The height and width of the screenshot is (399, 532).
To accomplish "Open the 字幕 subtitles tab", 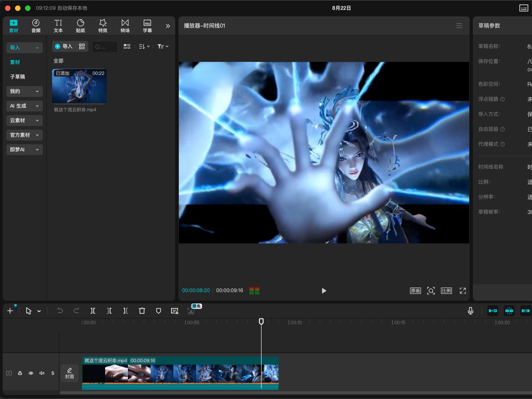I will tap(147, 26).
